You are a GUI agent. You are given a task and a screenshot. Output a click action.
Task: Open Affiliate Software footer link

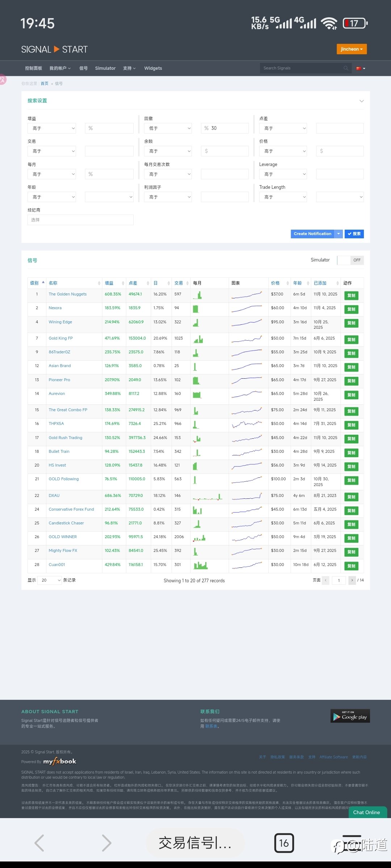(x=334, y=757)
